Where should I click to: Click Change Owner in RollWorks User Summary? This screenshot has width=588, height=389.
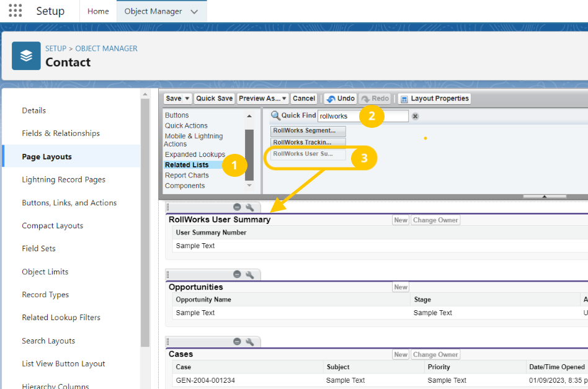click(435, 220)
